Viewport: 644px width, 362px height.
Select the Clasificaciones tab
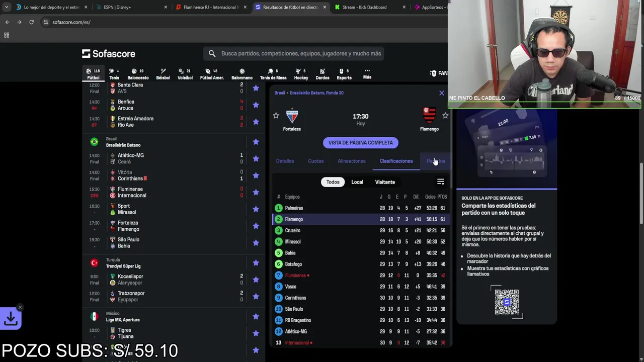[x=396, y=161]
